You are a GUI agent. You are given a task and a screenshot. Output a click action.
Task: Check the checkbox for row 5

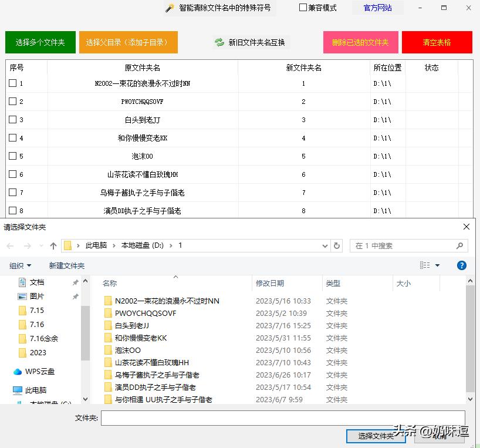pos(14,156)
